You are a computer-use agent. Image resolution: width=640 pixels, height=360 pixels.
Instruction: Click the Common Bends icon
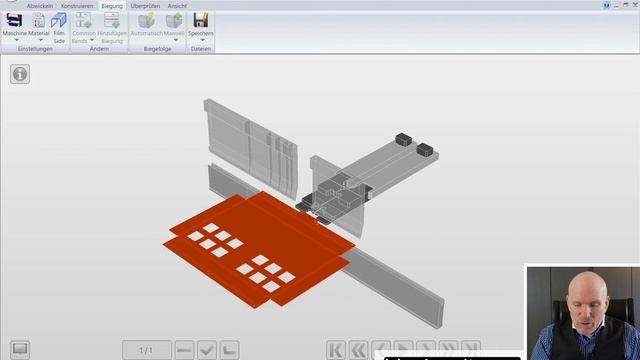tap(83, 20)
